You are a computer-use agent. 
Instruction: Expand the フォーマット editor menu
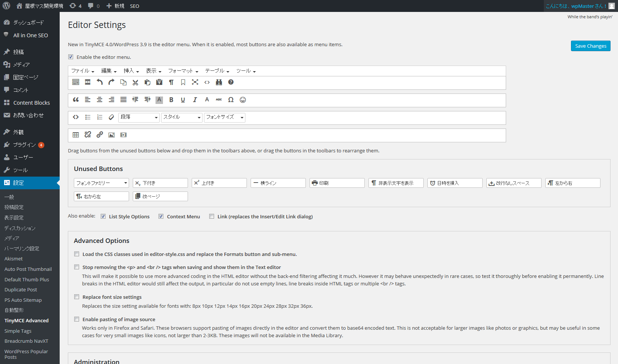click(183, 71)
